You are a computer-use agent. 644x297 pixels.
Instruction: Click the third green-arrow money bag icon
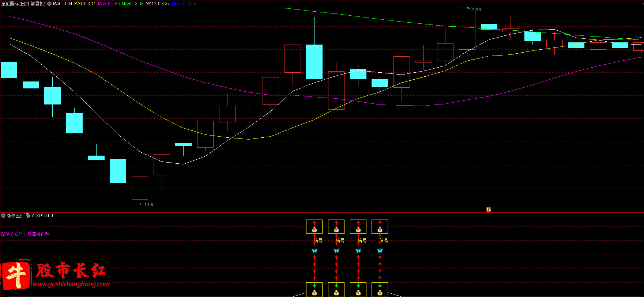coord(358,289)
